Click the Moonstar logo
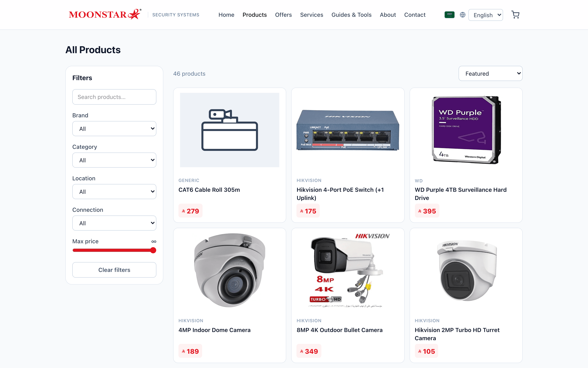 coord(105,14)
